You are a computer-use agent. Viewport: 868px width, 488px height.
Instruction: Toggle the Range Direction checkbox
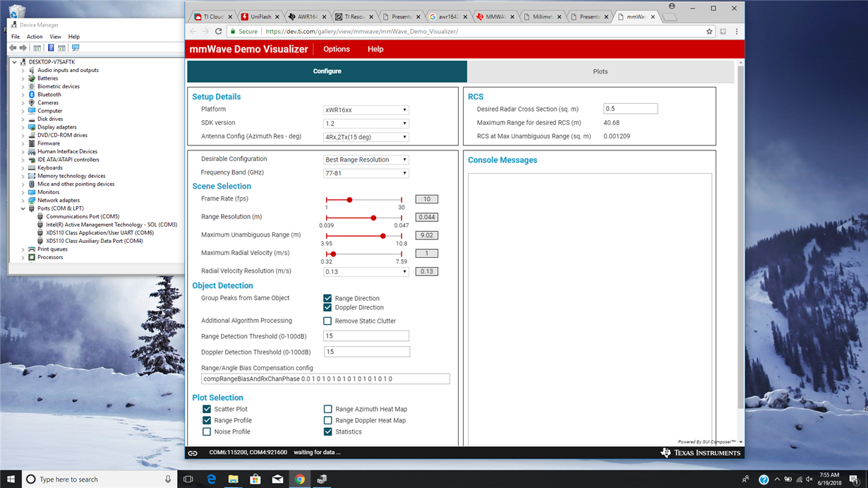coord(327,298)
